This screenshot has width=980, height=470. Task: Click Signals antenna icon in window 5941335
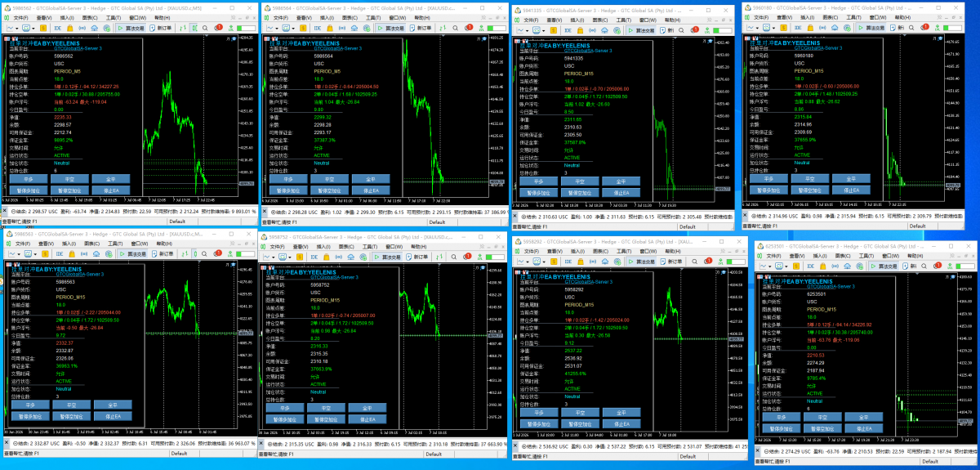tap(592, 30)
